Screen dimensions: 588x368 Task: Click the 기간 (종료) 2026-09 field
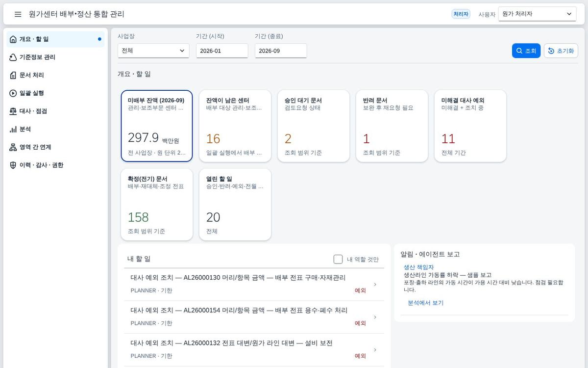point(281,51)
